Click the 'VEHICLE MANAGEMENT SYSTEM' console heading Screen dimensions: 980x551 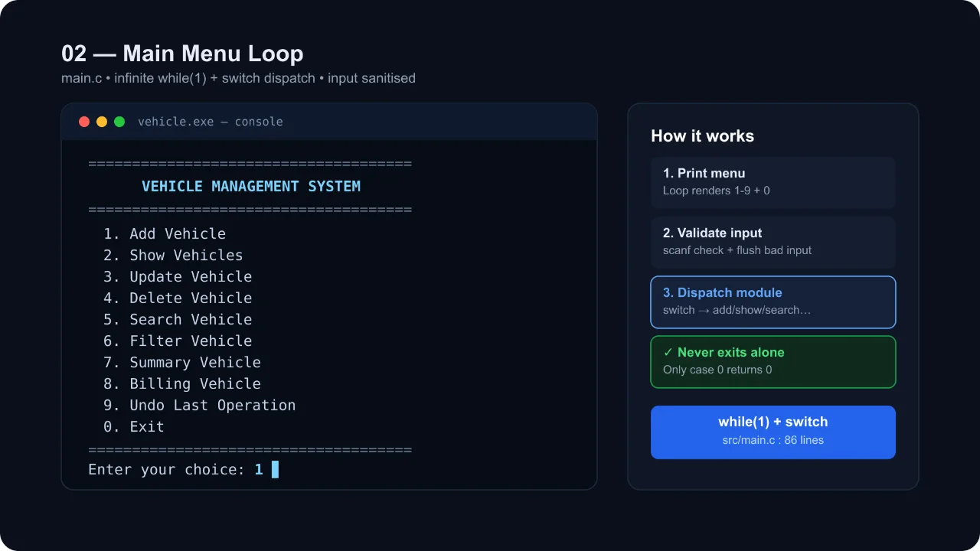(251, 186)
